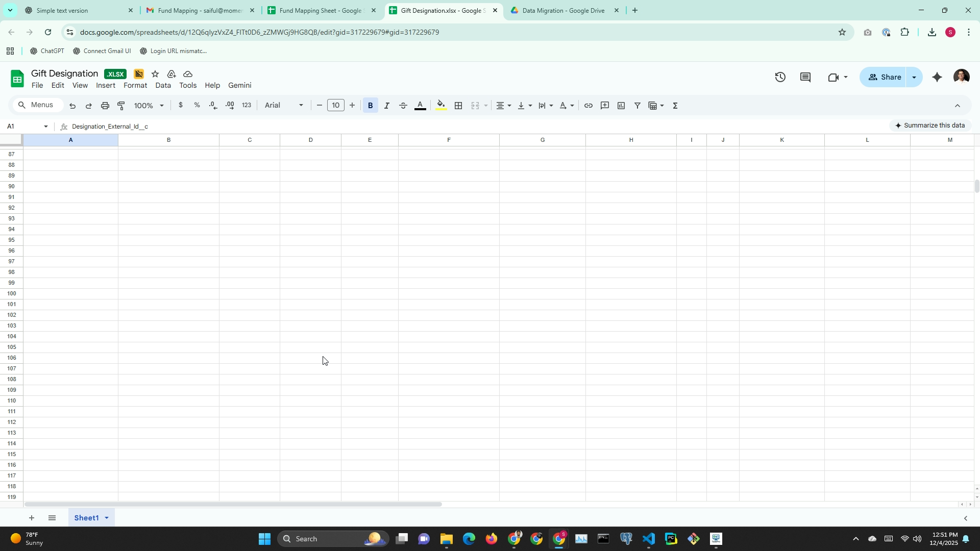This screenshot has height=551, width=980.
Task: Open the Sheet1 tab options arrow
Action: tap(107, 518)
